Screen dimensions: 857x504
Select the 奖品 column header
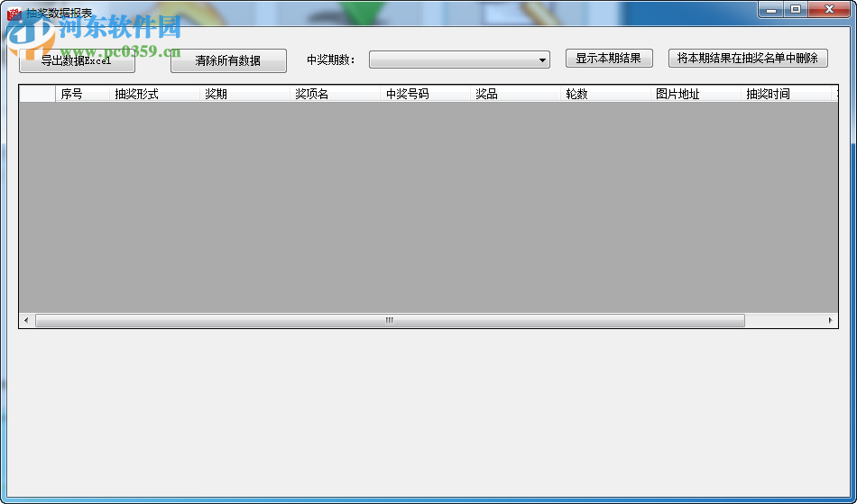(515, 94)
